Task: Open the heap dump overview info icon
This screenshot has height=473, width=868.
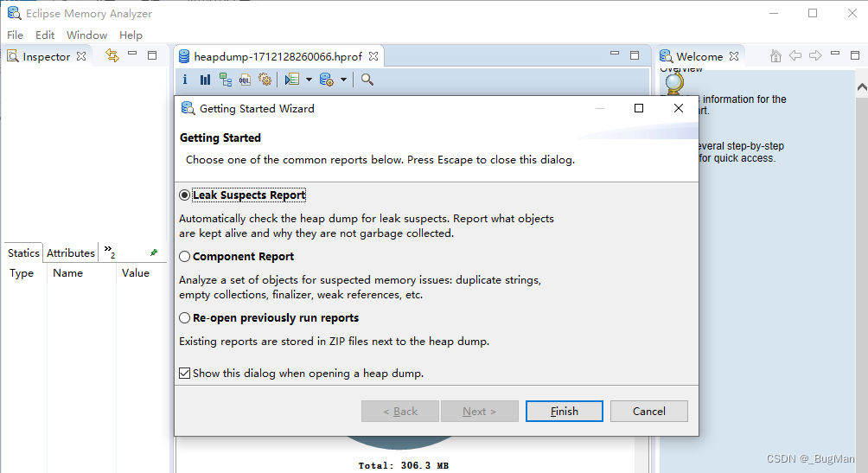Action: pyautogui.click(x=185, y=80)
